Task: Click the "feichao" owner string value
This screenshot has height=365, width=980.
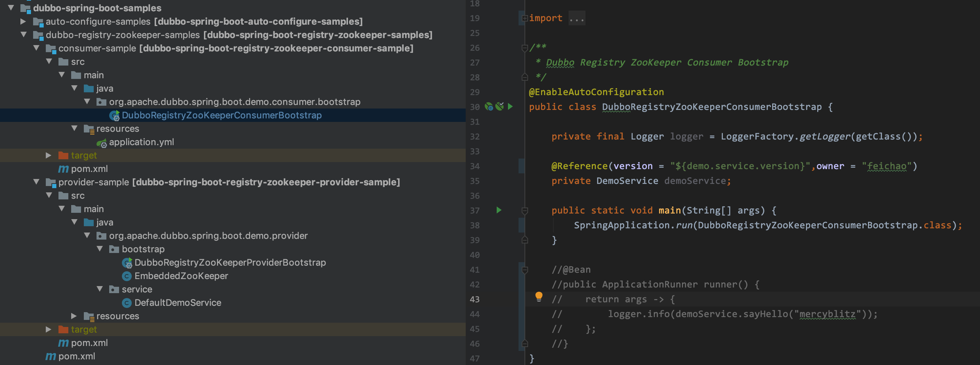Action: (886, 166)
